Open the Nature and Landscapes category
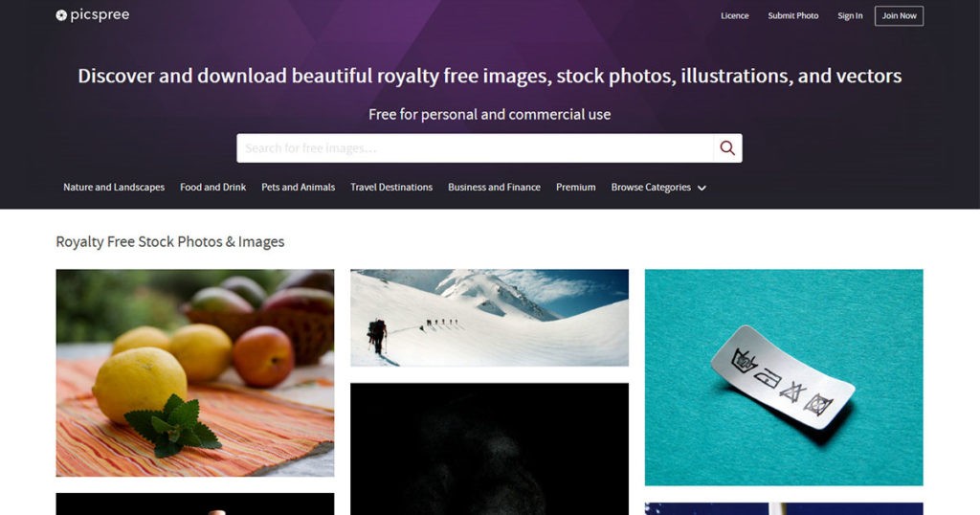Screen dimensions: 980x515 click(x=114, y=187)
